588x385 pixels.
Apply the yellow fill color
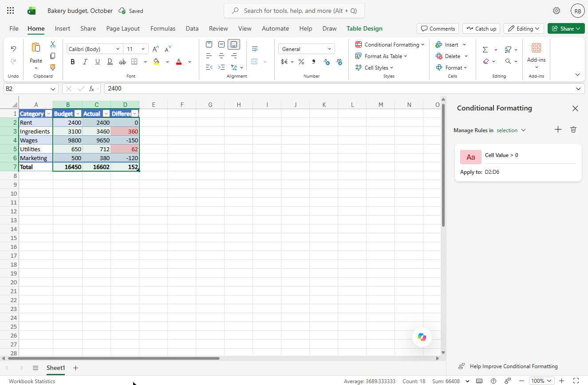click(x=156, y=62)
